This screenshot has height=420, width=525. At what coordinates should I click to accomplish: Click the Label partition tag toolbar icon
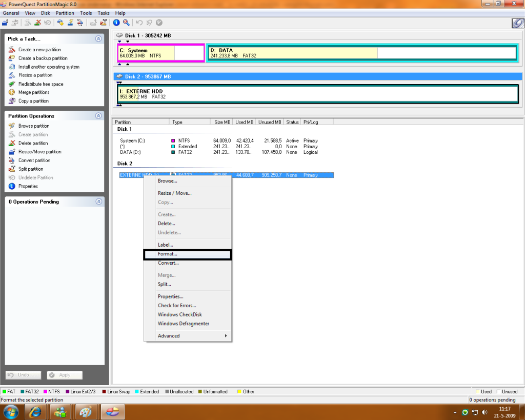click(x=60, y=23)
